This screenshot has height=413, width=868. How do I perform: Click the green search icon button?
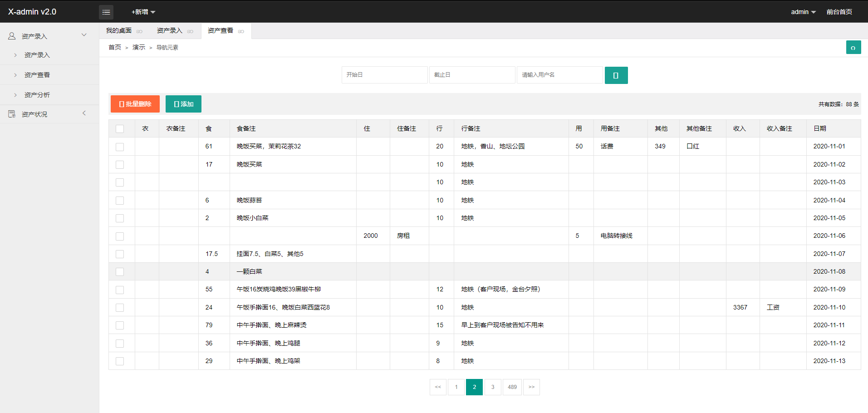click(616, 75)
